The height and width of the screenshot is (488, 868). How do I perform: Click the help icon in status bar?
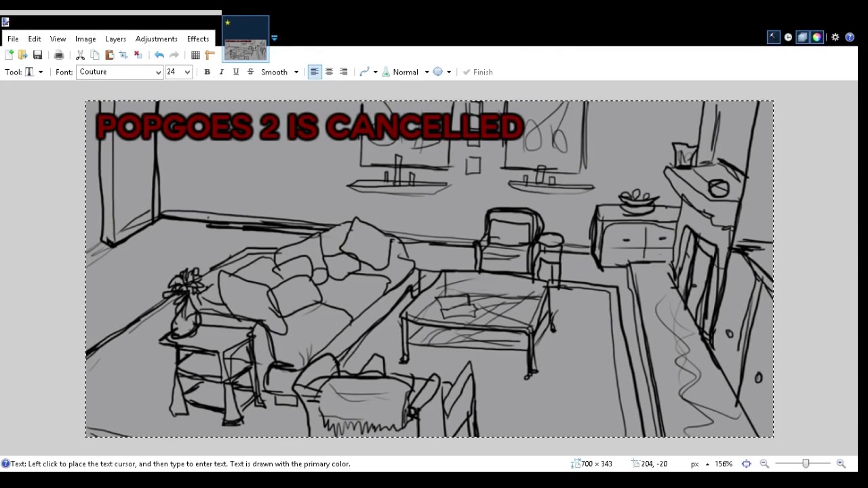pyautogui.click(x=5, y=464)
